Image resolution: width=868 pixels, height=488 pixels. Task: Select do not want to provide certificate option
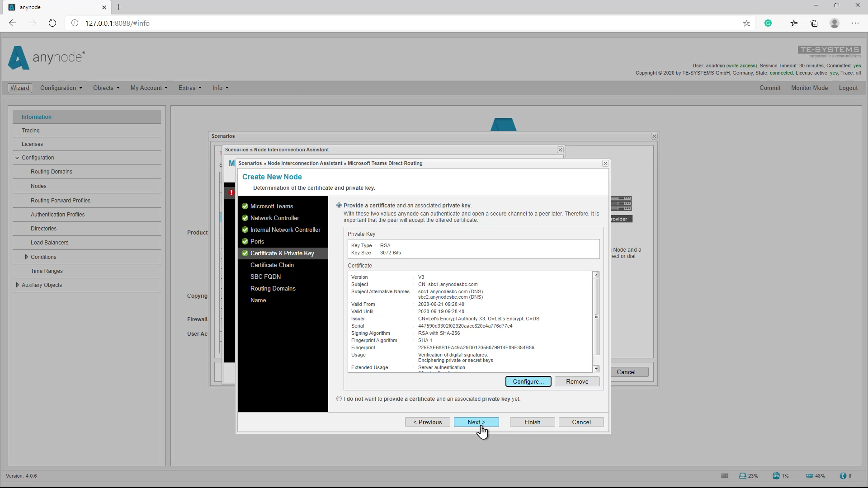pyautogui.click(x=339, y=399)
